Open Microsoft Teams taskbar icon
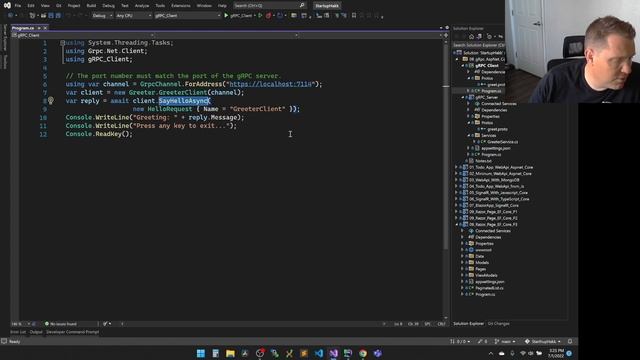The image size is (640, 360). (378, 353)
